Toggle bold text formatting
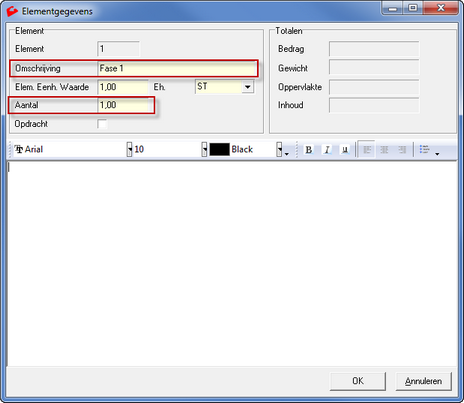The height and width of the screenshot is (403, 464). pos(309,149)
